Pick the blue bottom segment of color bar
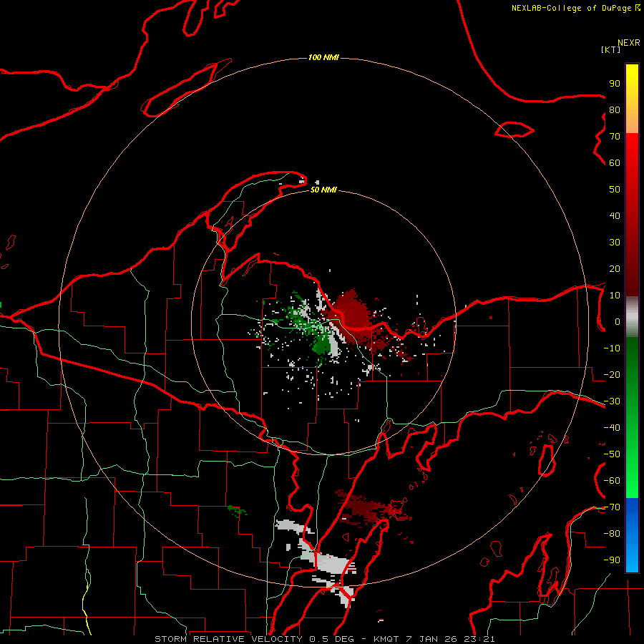 [632, 535]
